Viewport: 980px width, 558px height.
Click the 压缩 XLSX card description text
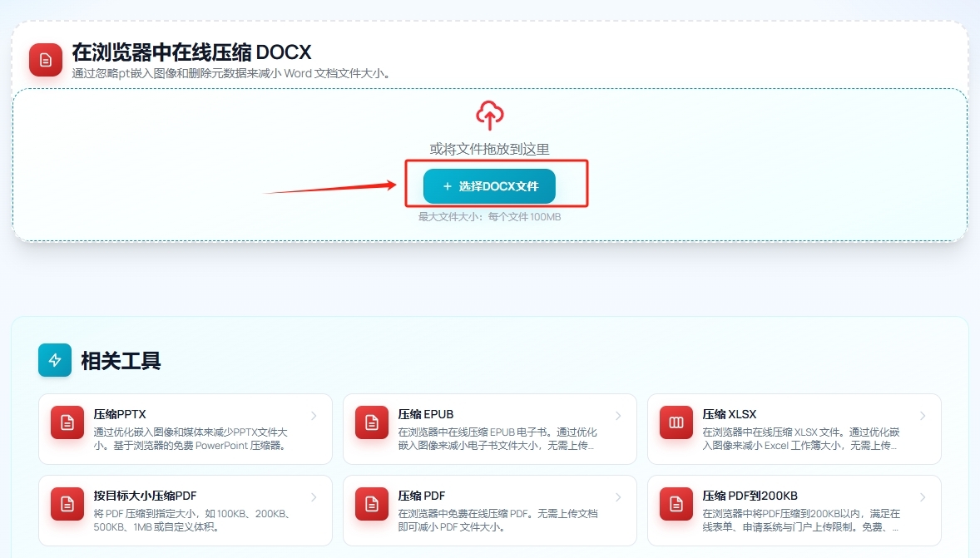[801, 438]
